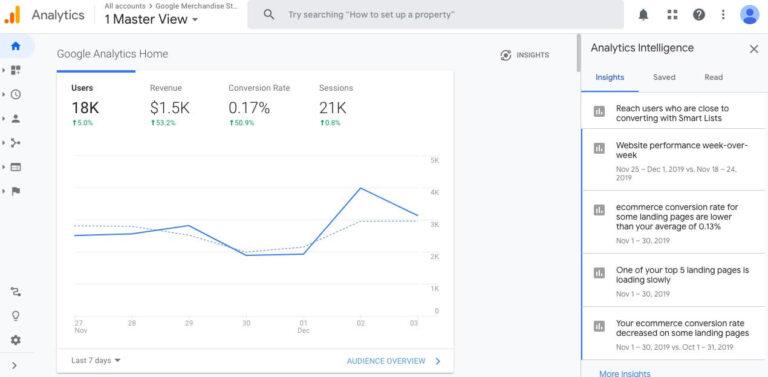768x377 pixels.
Task: Expand the sidebar with bottom chevron
Action: (x=14, y=365)
